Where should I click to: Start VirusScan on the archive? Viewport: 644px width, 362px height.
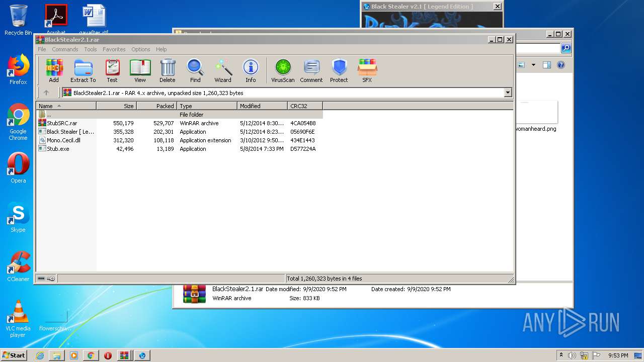[283, 70]
